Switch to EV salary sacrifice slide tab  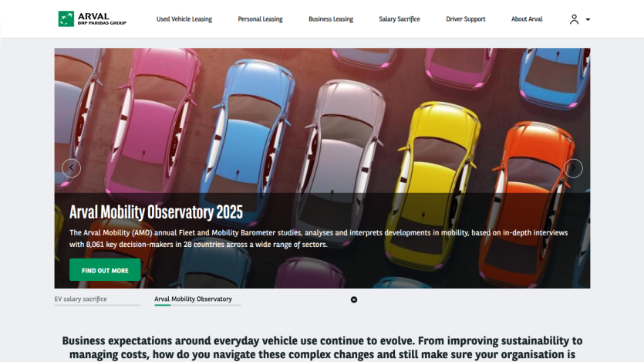coord(97,299)
